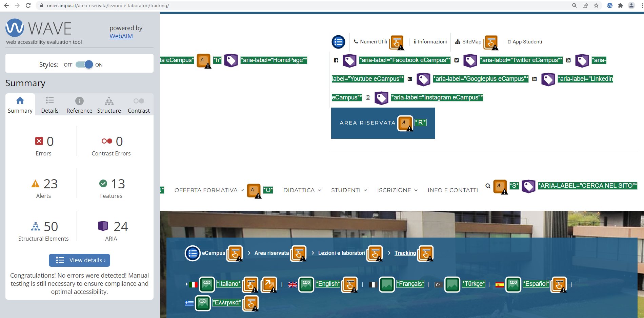The width and height of the screenshot is (644, 318).
Task: Open the browser extensions puzzle icon
Action: click(x=621, y=5)
